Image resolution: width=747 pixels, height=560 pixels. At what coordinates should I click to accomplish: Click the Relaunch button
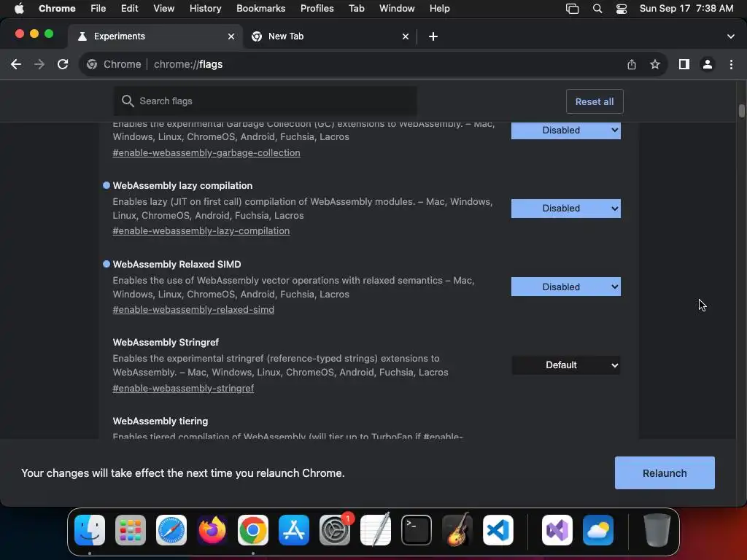pos(665,472)
